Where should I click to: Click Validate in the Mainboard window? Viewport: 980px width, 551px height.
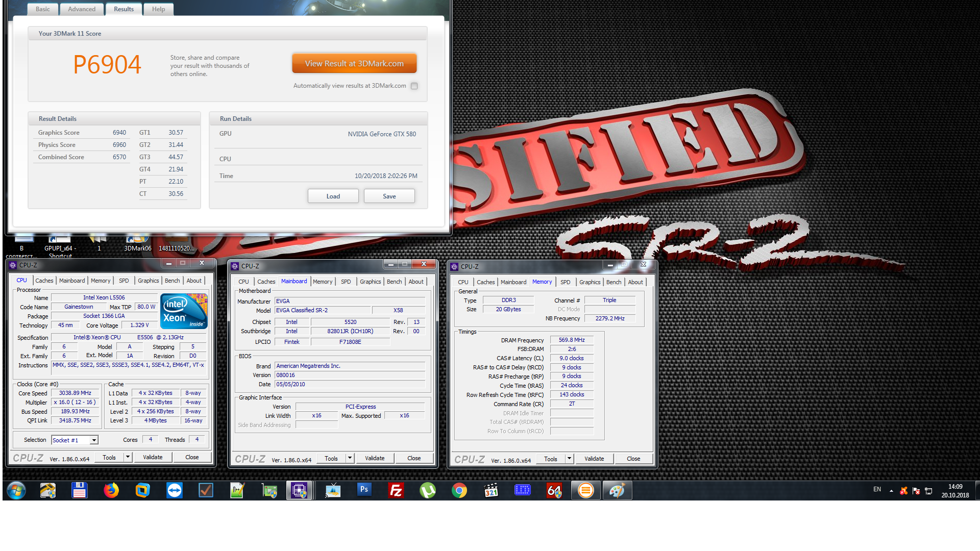point(375,458)
